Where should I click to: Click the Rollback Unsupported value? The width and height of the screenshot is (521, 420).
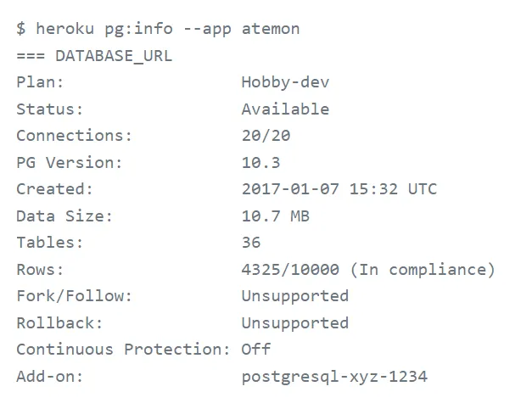click(294, 323)
